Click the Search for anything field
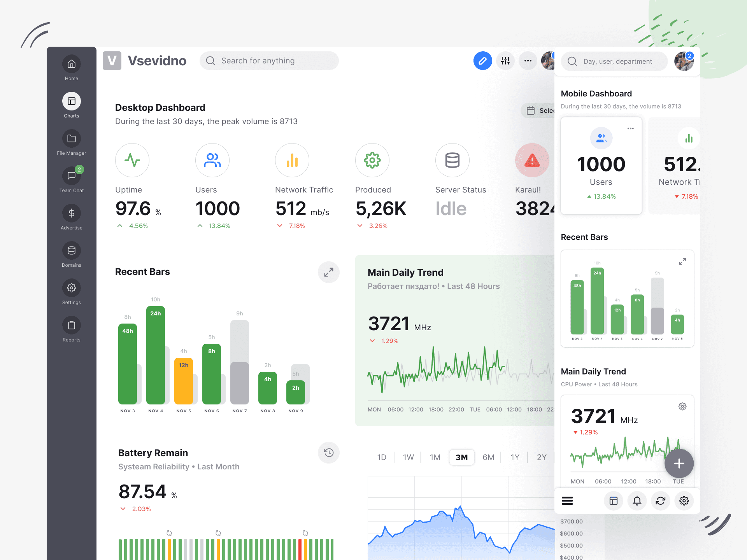The height and width of the screenshot is (560, 747). [x=268, y=61]
